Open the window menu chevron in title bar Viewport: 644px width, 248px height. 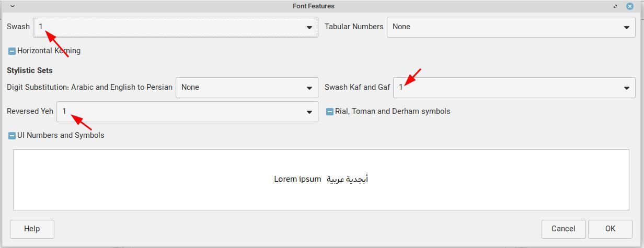pos(13,6)
